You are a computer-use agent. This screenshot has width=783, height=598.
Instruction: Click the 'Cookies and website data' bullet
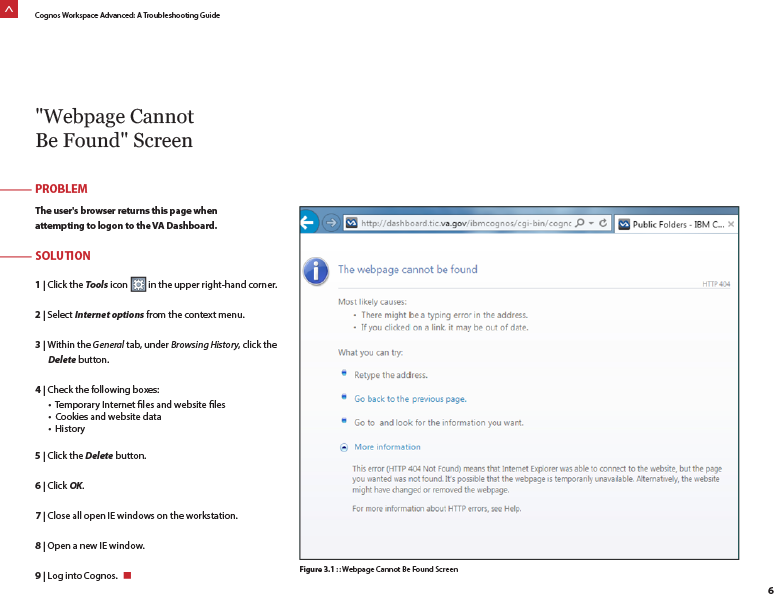click(x=108, y=416)
